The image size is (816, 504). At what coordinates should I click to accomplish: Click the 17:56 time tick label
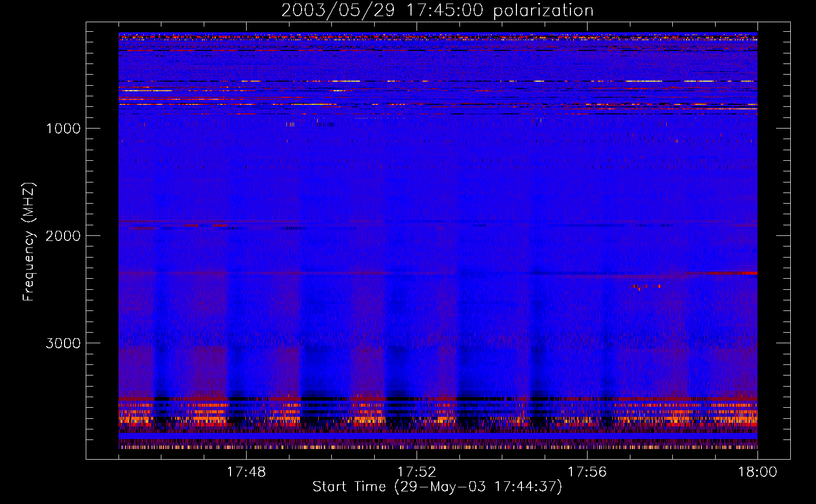click(x=587, y=472)
